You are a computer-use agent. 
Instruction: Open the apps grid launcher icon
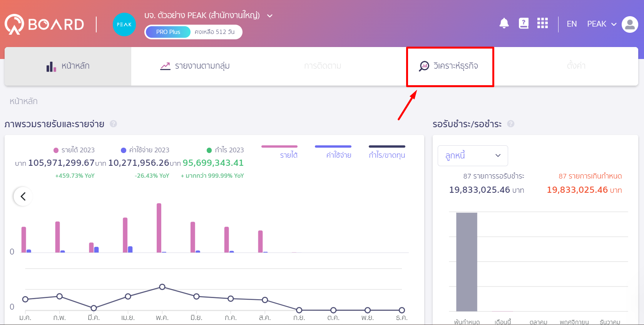click(542, 24)
